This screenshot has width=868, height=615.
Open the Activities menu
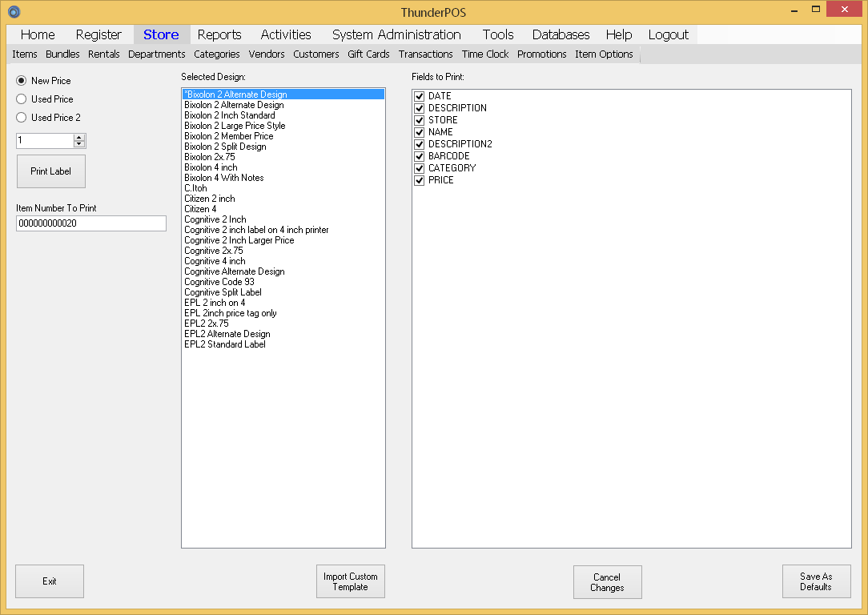pyautogui.click(x=286, y=34)
